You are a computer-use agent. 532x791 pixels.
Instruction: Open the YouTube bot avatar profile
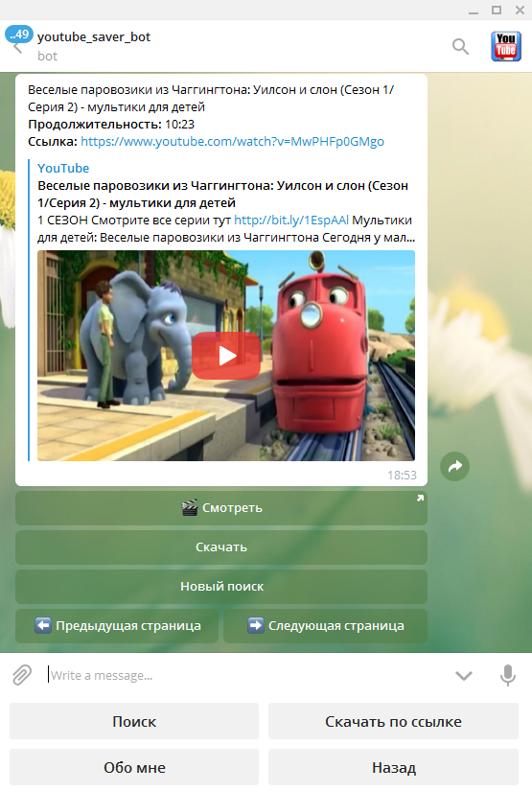tap(506, 46)
